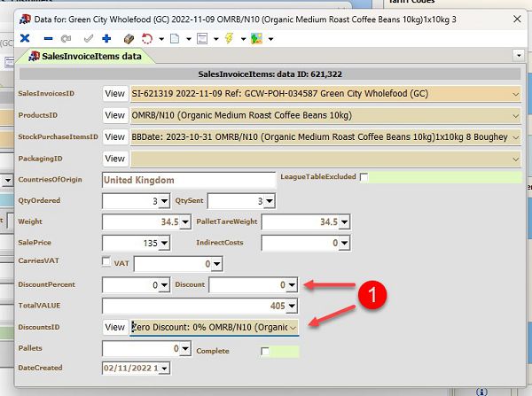Open the tab list dropdown at right of tab strip
The height and width of the screenshot is (396, 532).
[x=519, y=55]
